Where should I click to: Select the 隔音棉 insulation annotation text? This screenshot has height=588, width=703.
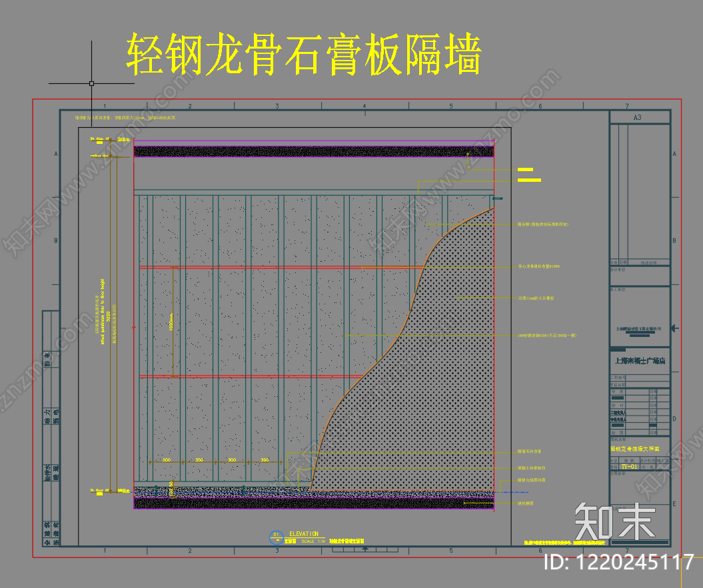click(x=543, y=224)
